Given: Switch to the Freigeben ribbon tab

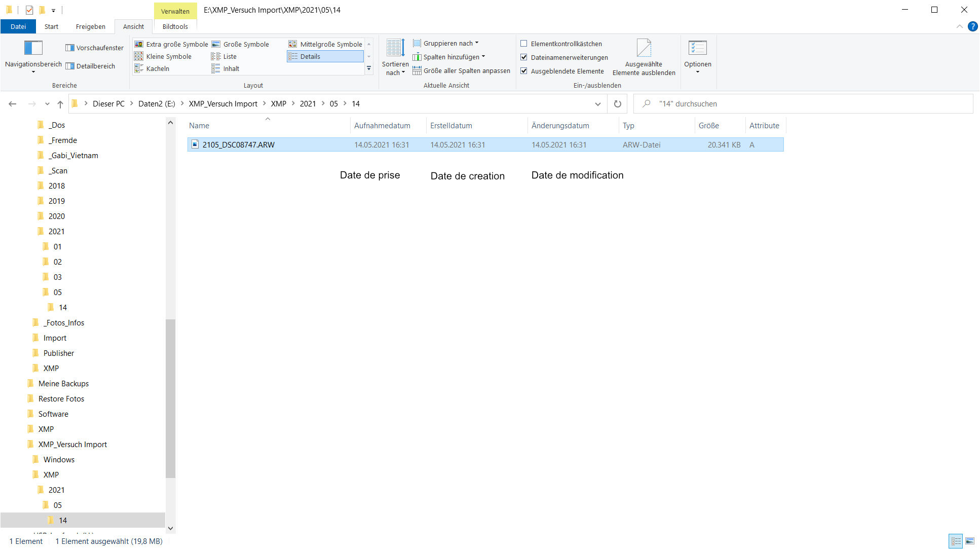Looking at the screenshot, I should pos(91,26).
